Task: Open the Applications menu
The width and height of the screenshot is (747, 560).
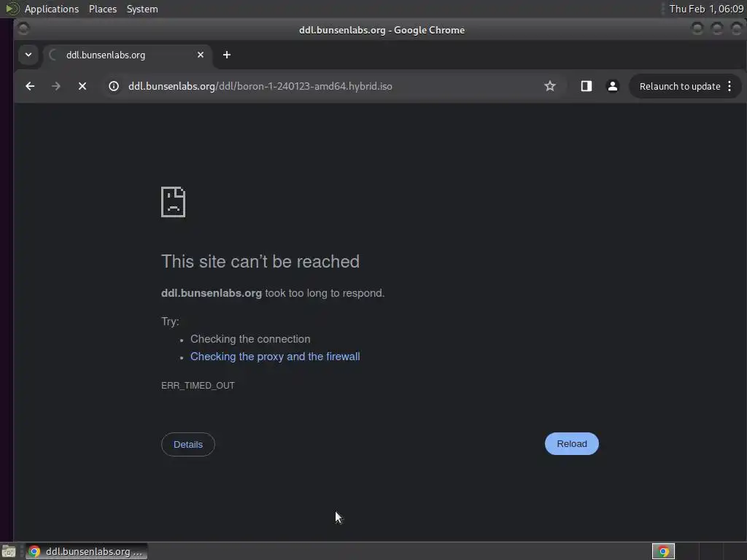Action: (52, 9)
